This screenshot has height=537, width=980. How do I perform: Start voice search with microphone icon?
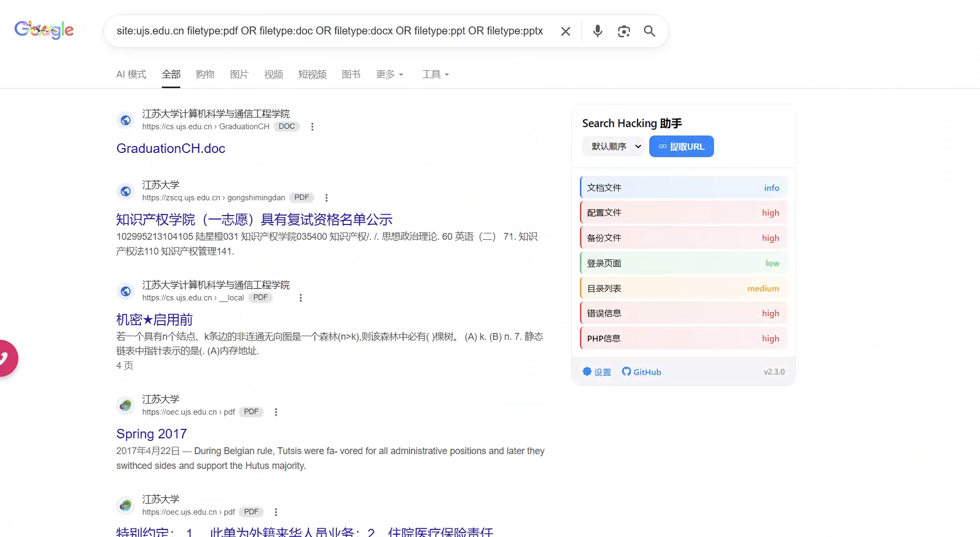[597, 31]
